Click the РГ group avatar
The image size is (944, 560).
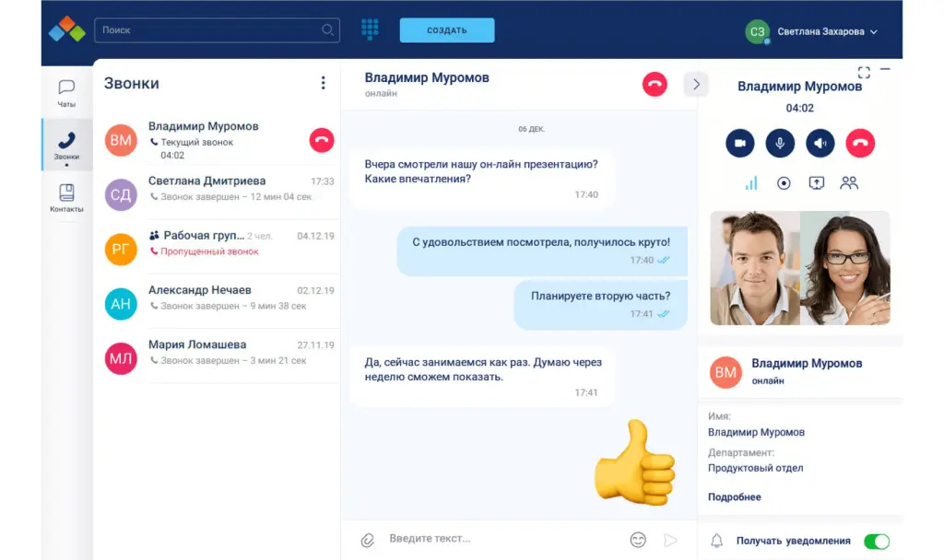[121, 249]
